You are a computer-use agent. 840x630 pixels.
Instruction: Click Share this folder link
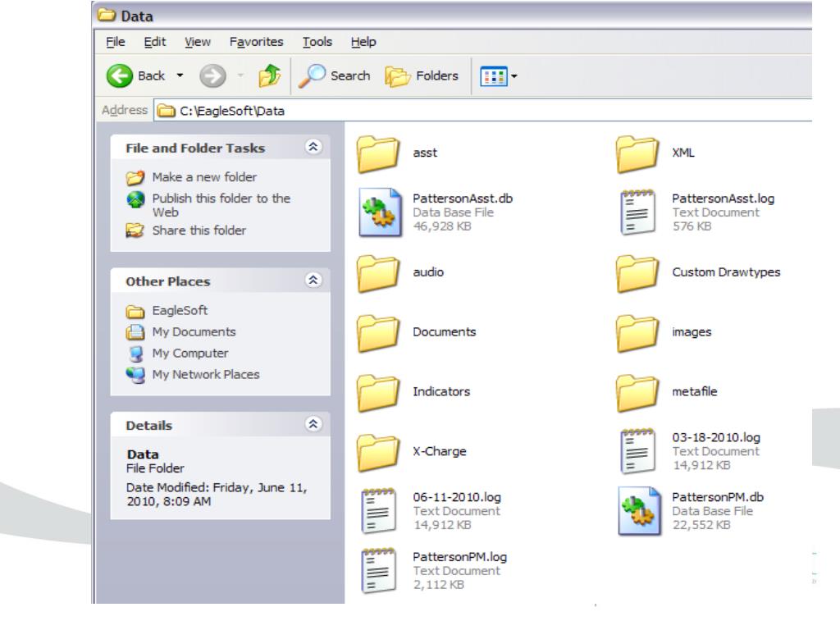[199, 231]
